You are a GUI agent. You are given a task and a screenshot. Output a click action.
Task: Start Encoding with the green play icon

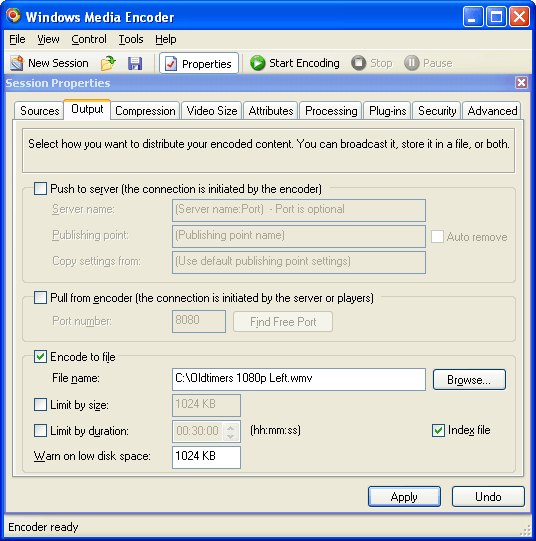257,63
